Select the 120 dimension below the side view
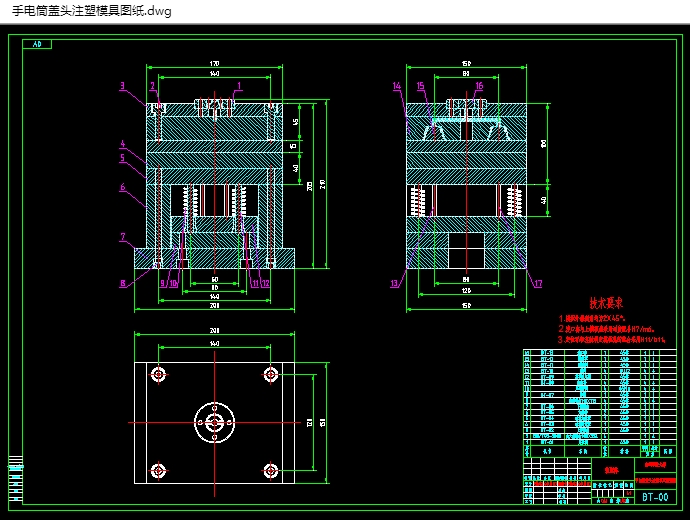This screenshot has width=690, height=520. click(x=466, y=290)
